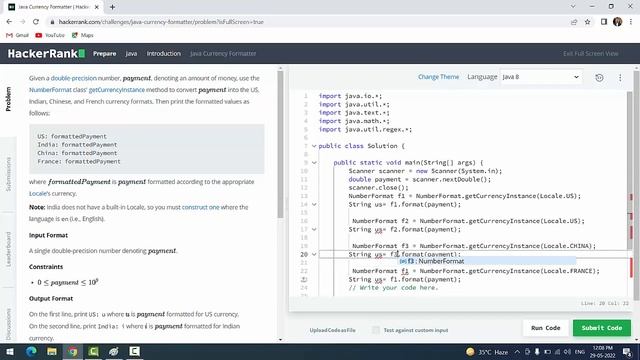Click the address bar URL
Viewport: 640px width, 360px height.
pyautogui.click(x=161, y=22)
